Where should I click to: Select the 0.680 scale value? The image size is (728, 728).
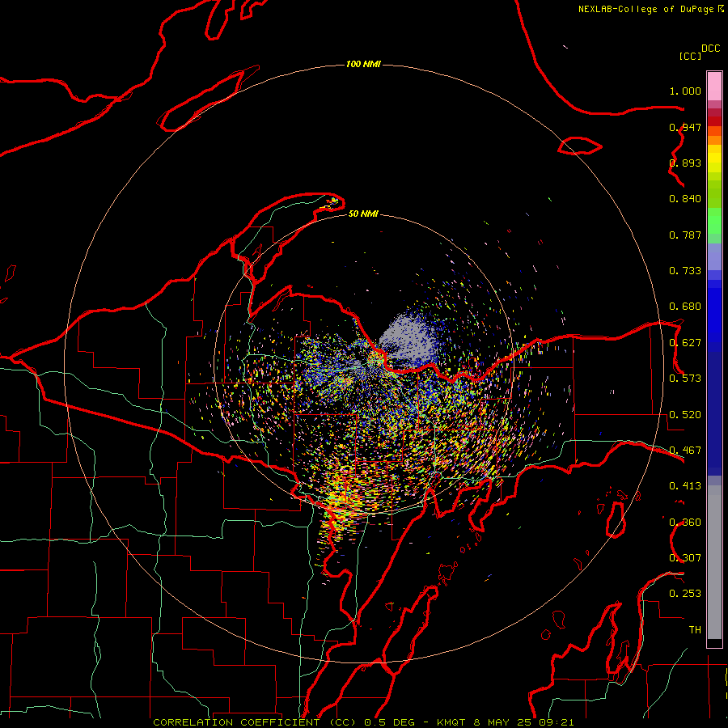685,307
